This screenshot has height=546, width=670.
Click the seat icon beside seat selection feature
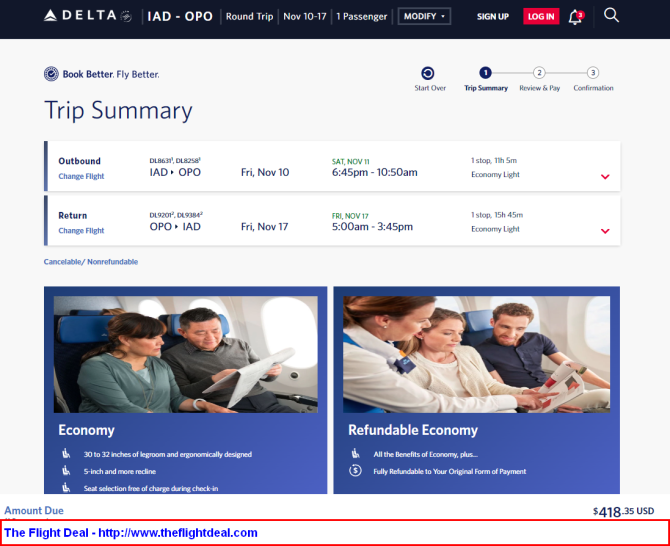(66, 487)
